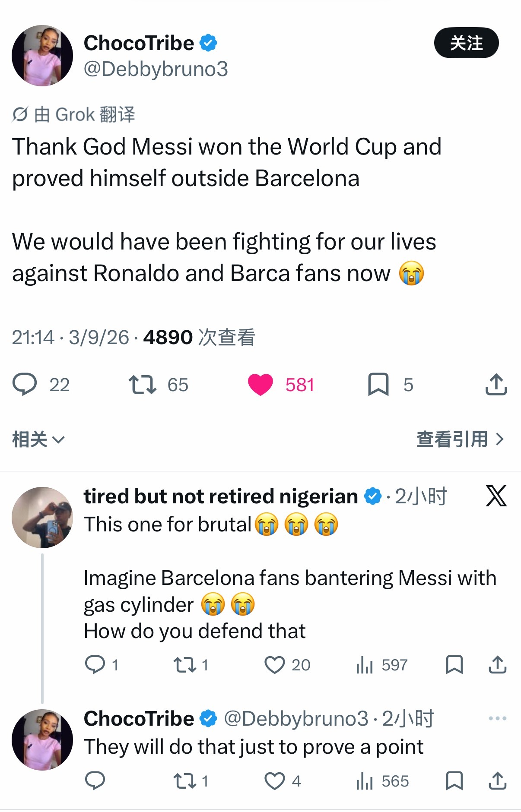Tap the reply icon on main post

25,384
